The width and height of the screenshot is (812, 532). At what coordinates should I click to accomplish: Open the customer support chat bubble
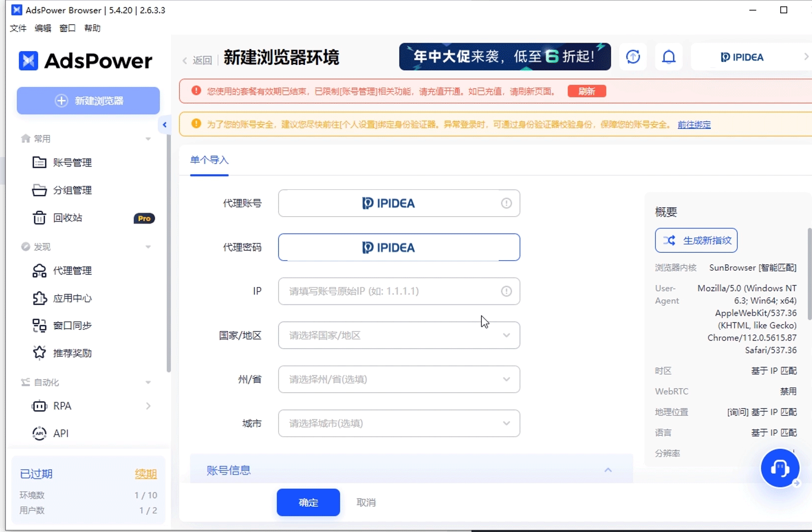(x=780, y=469)
